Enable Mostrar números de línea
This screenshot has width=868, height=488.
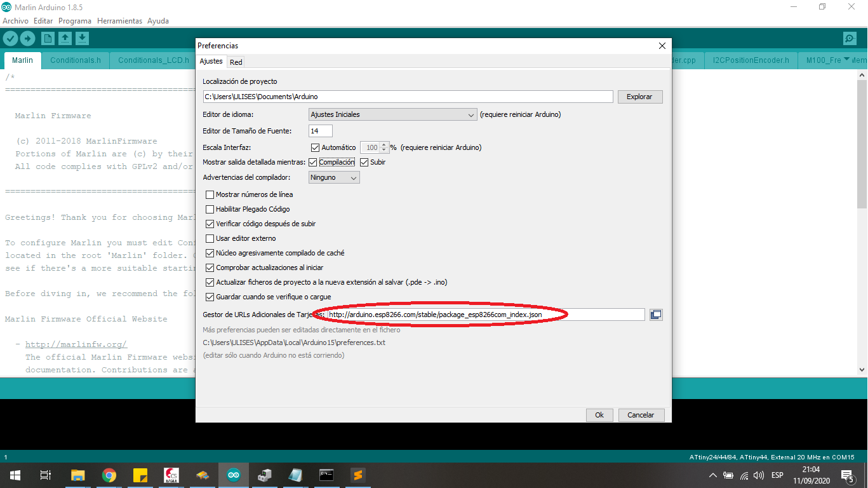210,194
